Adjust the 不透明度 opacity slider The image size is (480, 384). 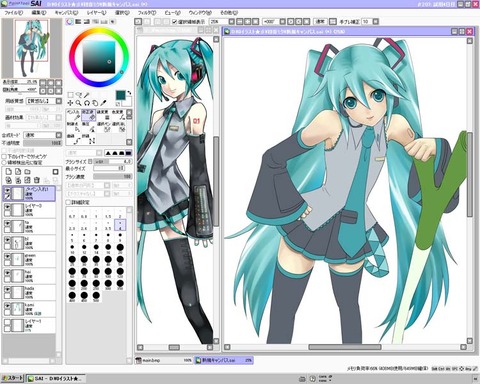tap(42, 143)
